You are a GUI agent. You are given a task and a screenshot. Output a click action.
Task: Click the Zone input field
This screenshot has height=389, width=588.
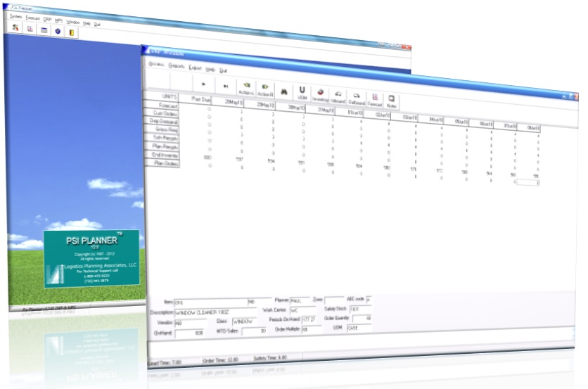(x=334, y=300)
